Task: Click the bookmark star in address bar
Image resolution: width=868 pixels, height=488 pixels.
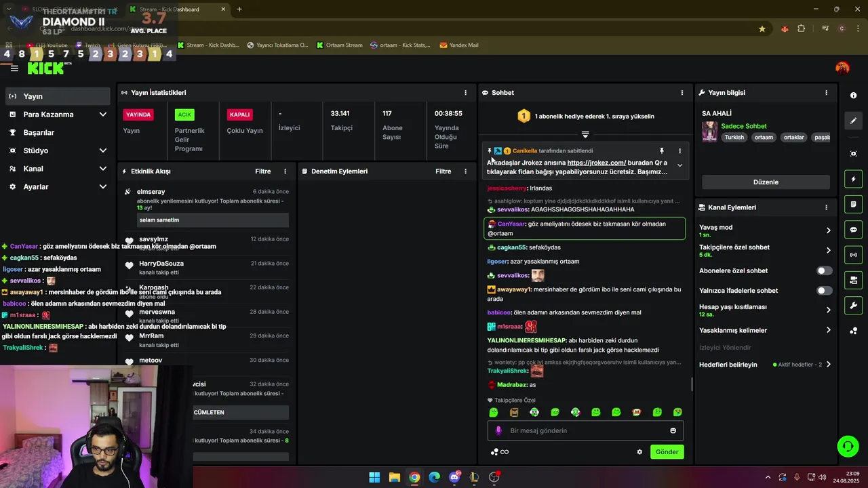Action: coord(762,28)
